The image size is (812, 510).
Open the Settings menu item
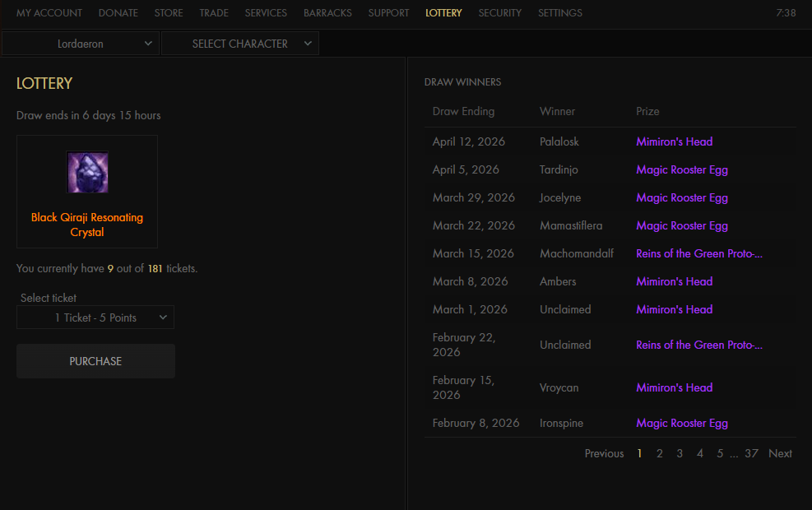click(x=559, y=13)
